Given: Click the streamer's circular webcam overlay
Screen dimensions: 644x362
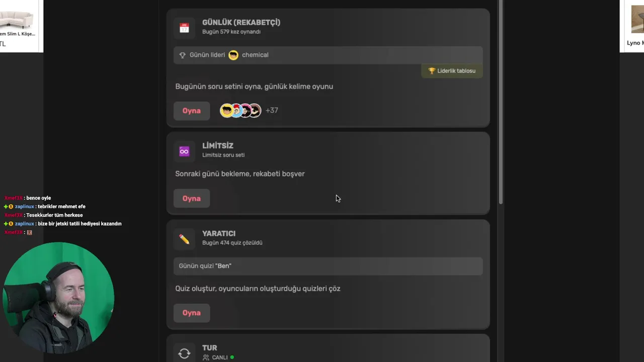Looking at the screenshot, I should 58,298.
